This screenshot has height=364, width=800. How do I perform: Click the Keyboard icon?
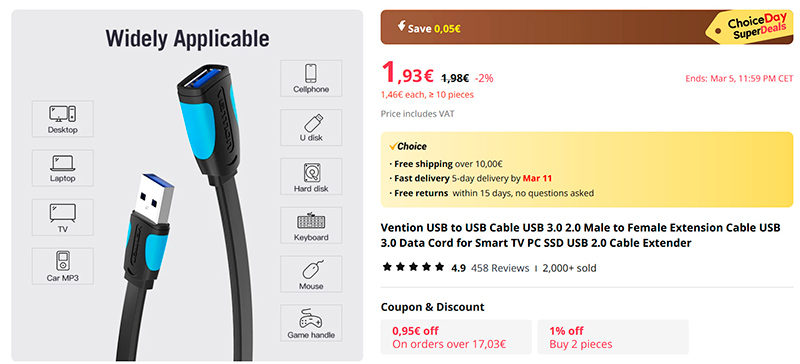tap(311, 222)
